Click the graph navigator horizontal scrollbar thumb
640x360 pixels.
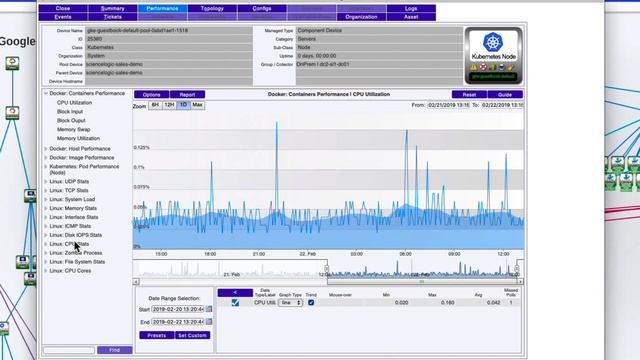pyautogui.click(x=422, y=282)
